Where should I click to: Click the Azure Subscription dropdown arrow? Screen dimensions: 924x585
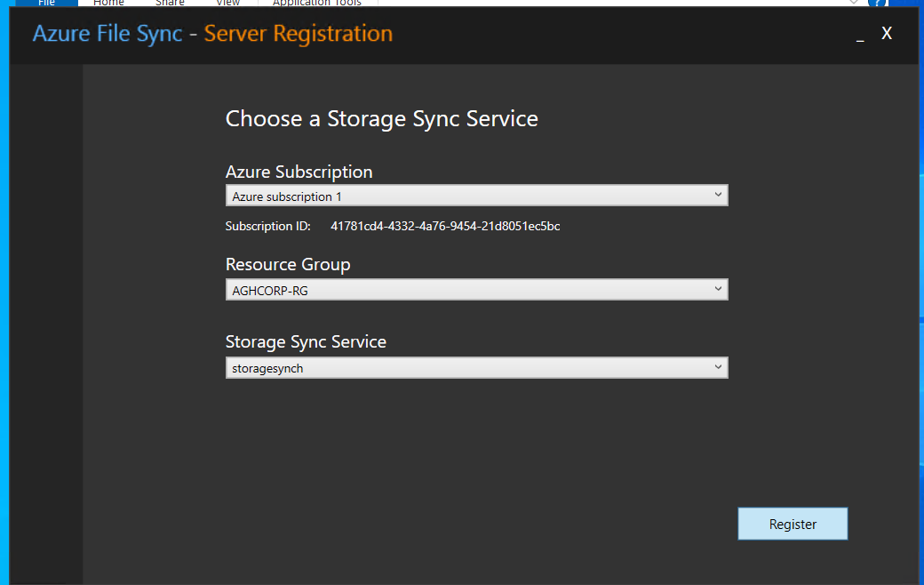[718, 196]
